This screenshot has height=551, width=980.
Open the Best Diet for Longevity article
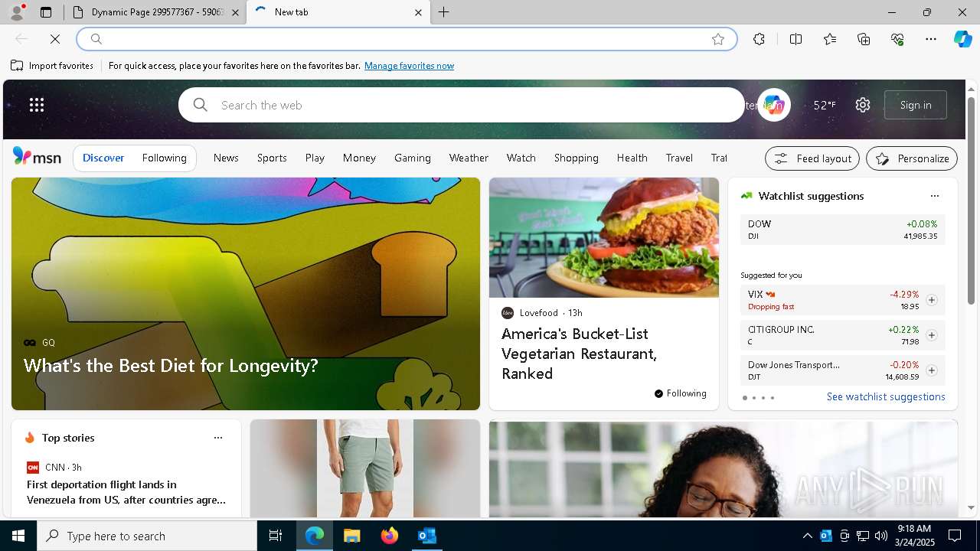click(x=171, y=366)
